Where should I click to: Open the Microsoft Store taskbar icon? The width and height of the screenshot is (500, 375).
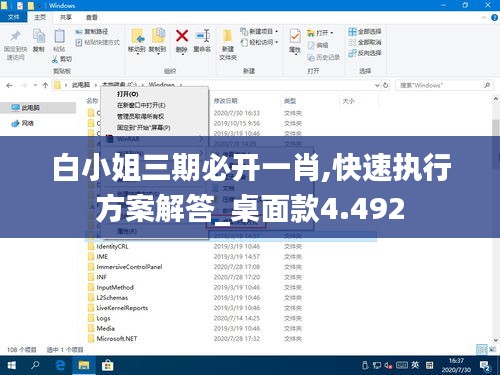[x=107, y=365]
